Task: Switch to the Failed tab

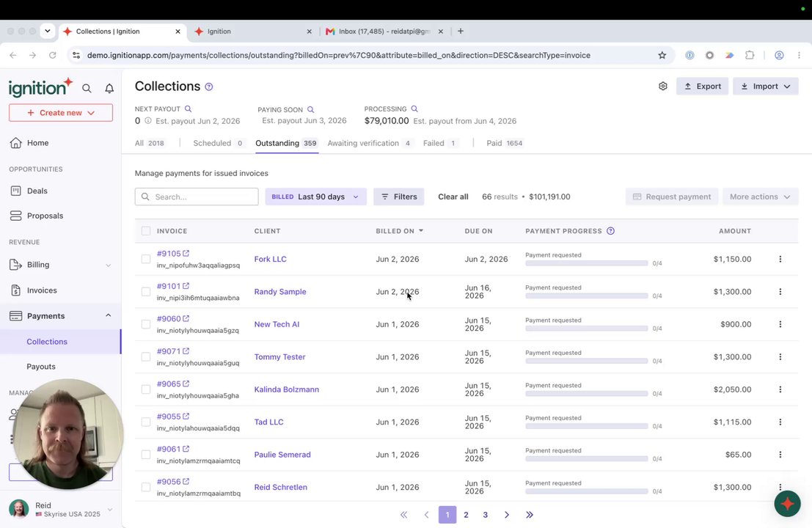Action: pyautogui.click(x=439, y=144)
